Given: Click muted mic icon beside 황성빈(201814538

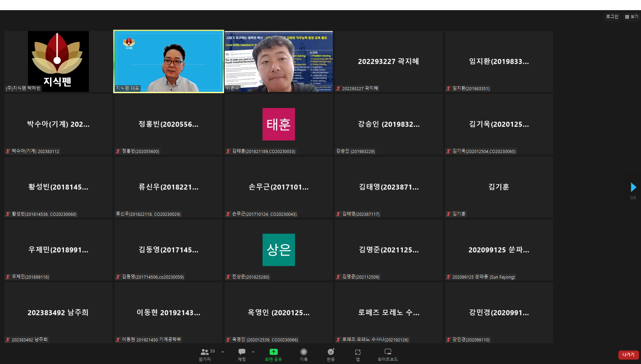Looking at the screenshot, I should (8, 214).
